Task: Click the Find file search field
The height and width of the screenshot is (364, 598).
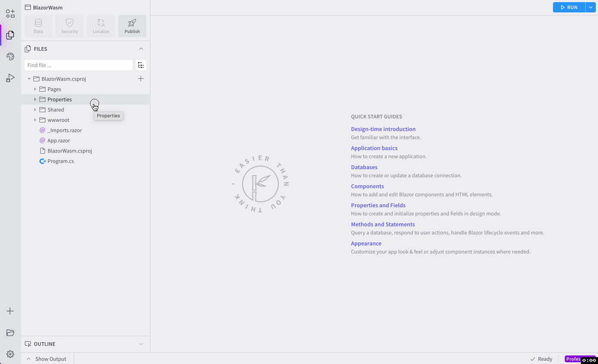Action: coord(78,65)
